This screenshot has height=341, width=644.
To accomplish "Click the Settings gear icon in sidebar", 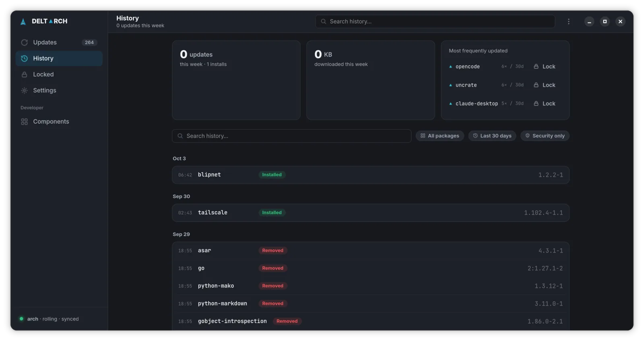I will point(24,90).
